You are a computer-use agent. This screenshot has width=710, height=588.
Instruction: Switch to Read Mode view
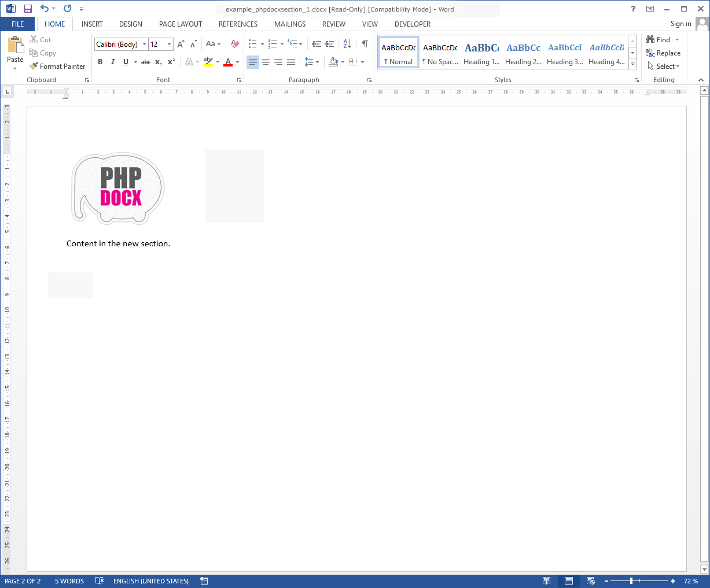click(x=547, y=581)
